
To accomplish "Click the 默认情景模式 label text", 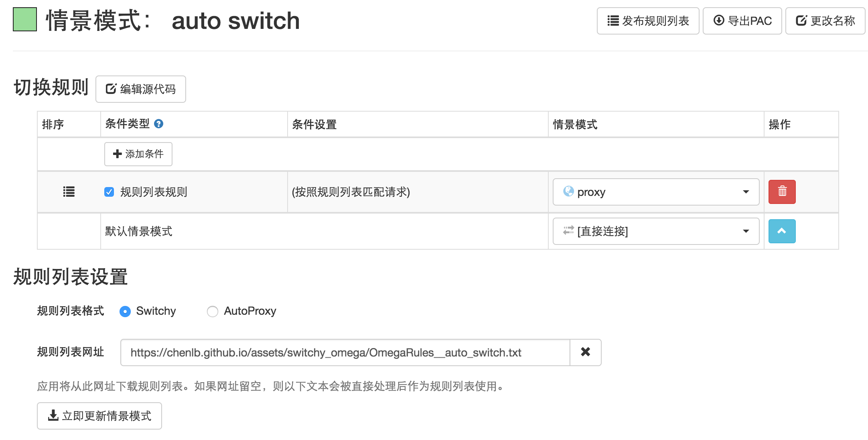I will [x=139, y=231].
